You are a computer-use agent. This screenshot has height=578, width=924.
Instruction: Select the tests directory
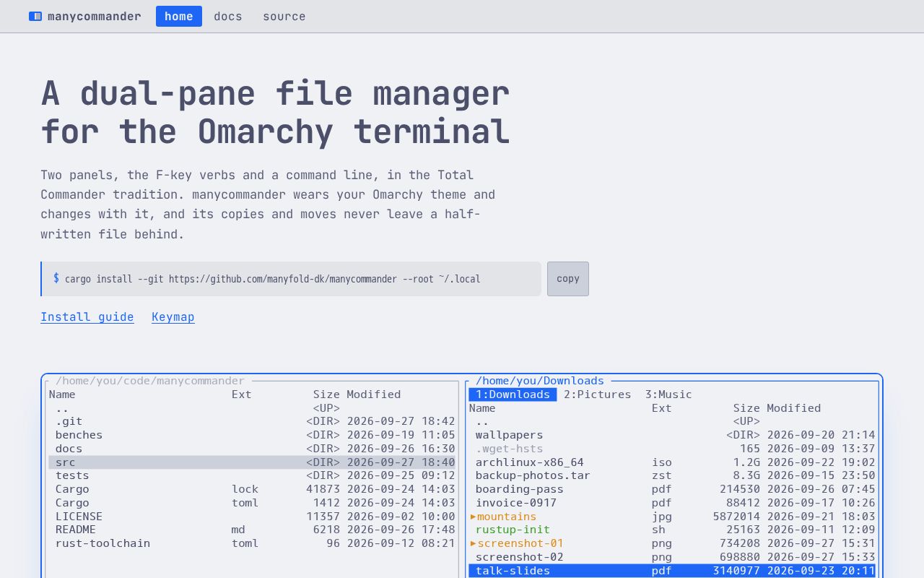click(x=253, y=475)
